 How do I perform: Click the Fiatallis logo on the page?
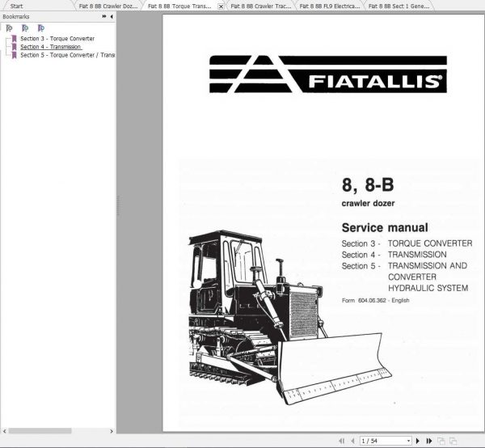[328, 74]
